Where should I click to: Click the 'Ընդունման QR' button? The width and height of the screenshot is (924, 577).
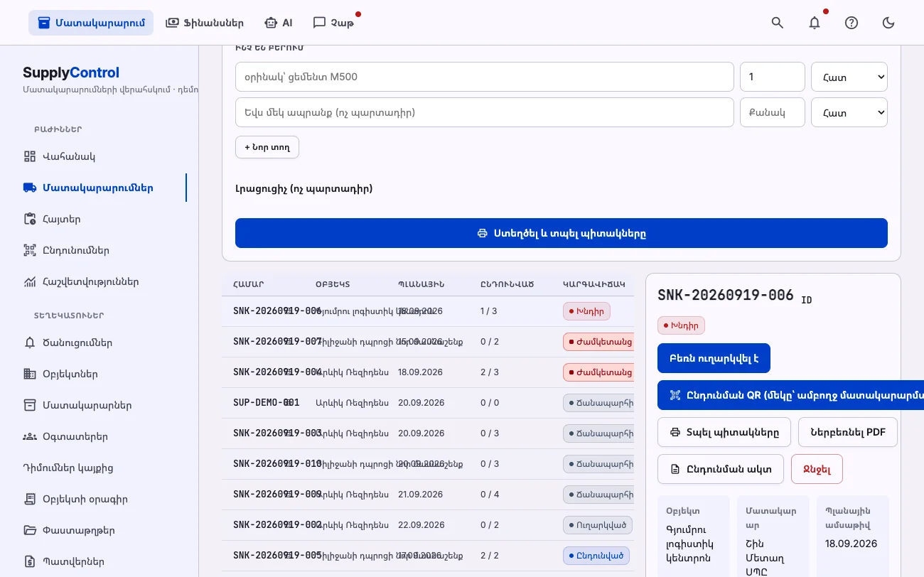pos(790,395)
